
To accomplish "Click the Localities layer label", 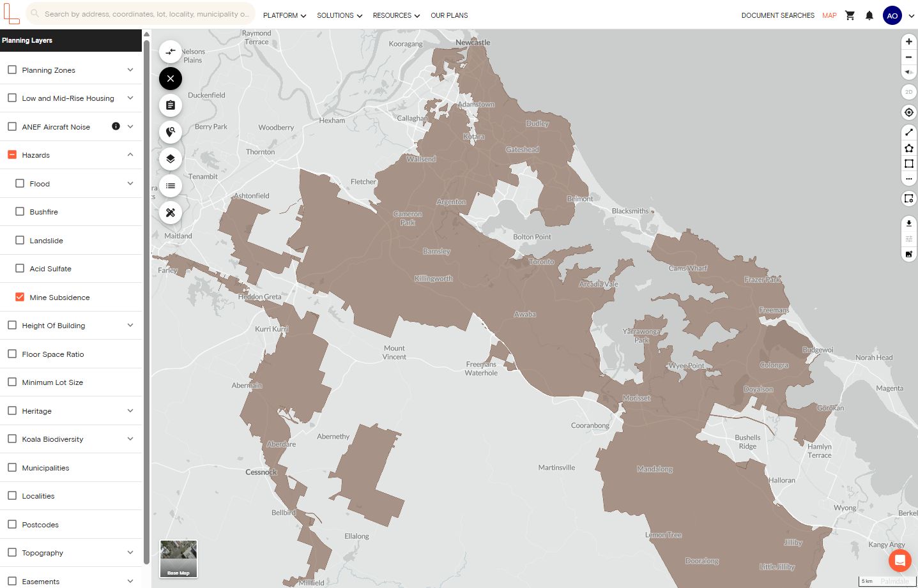I will (38, 496).
